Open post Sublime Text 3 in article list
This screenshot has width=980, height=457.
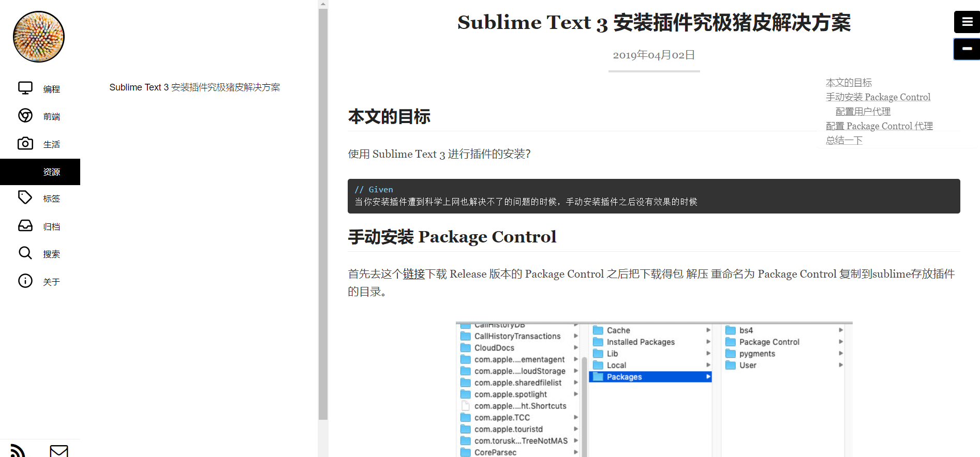point(195,87)
